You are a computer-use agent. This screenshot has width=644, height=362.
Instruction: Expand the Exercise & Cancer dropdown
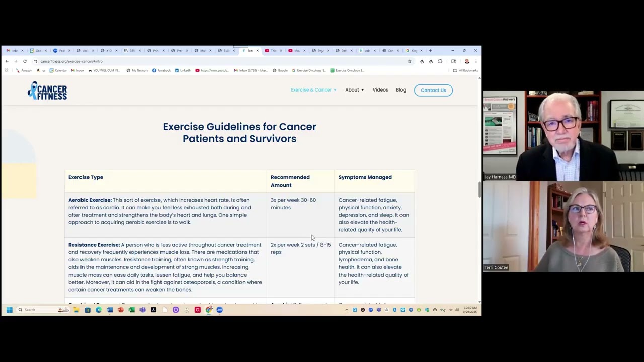313,90
